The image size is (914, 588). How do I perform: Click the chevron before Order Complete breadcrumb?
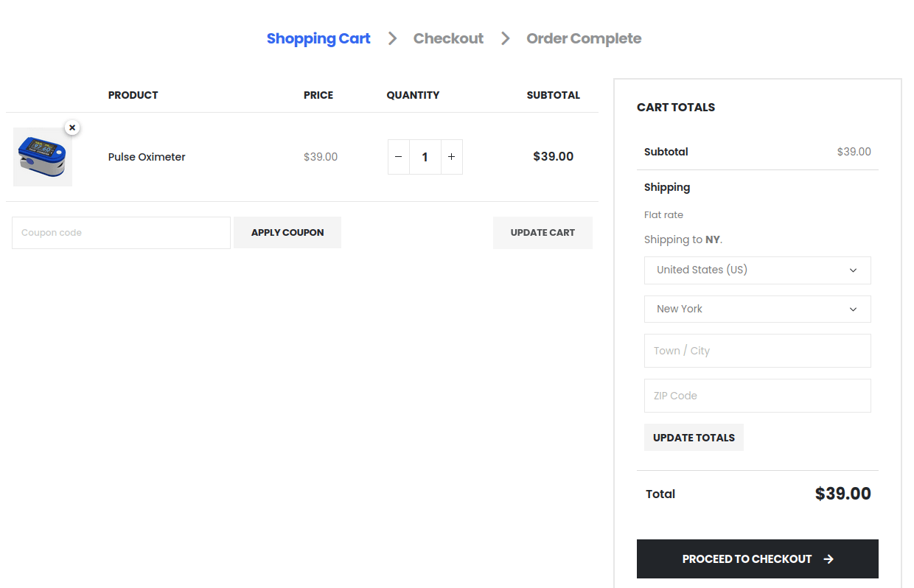505,38
